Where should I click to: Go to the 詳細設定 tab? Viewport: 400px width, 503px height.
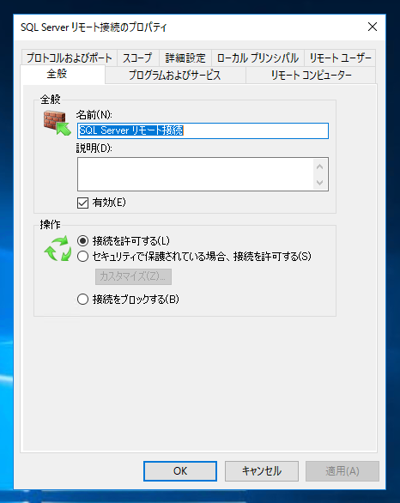click(185, 58)
